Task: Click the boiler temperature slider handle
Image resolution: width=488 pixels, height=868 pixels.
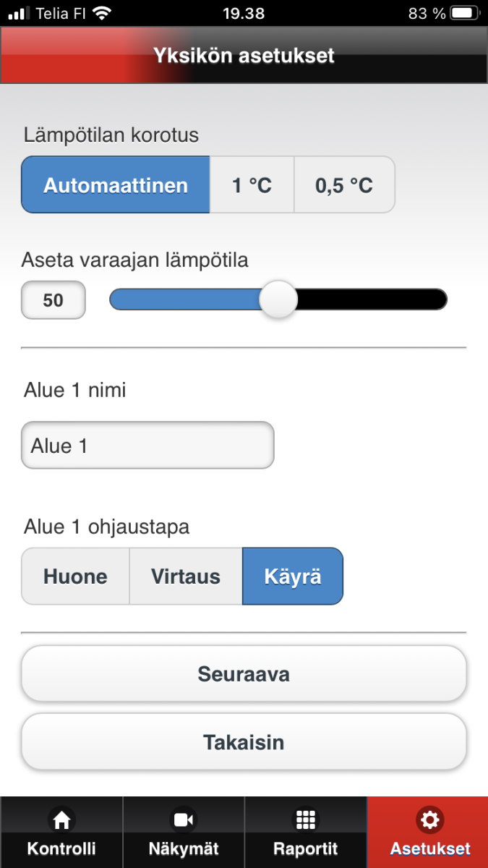Action: [x=278, y=299]
